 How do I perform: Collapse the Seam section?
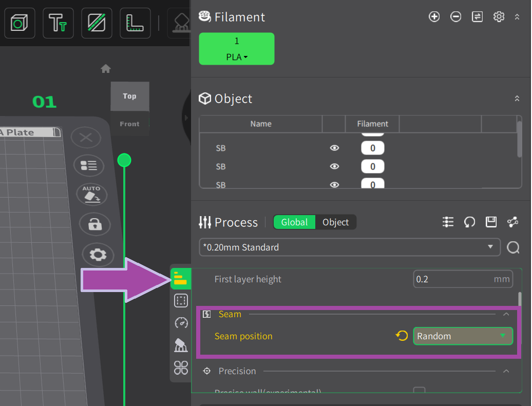(x=506, y=314)
